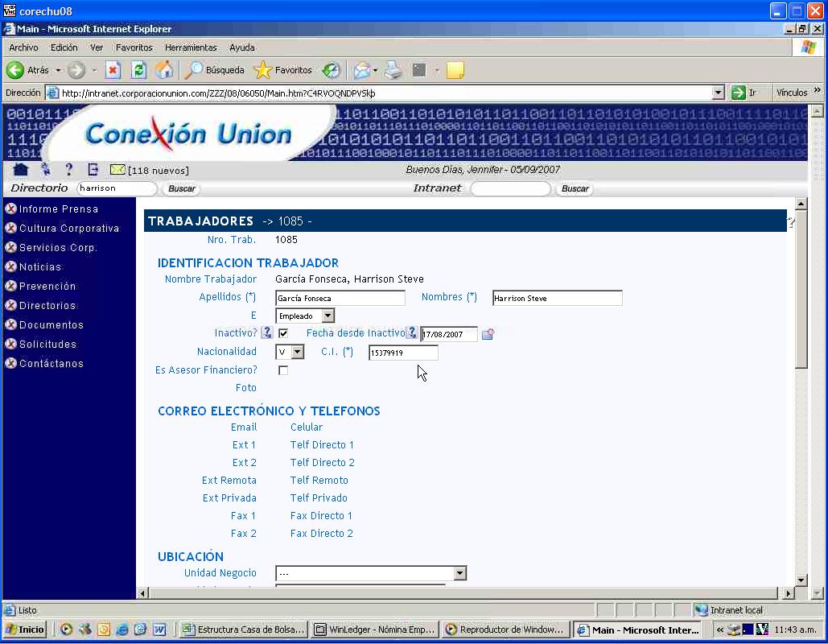Check the Es Asesor Financiero? checkbox
This screenshot has width=828, height=644.
tap(283, 370)
